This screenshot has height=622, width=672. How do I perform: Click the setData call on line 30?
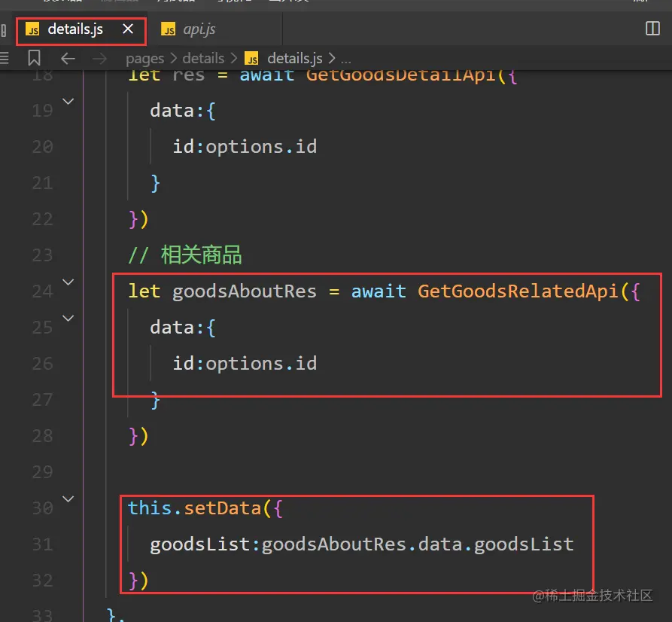223,508
